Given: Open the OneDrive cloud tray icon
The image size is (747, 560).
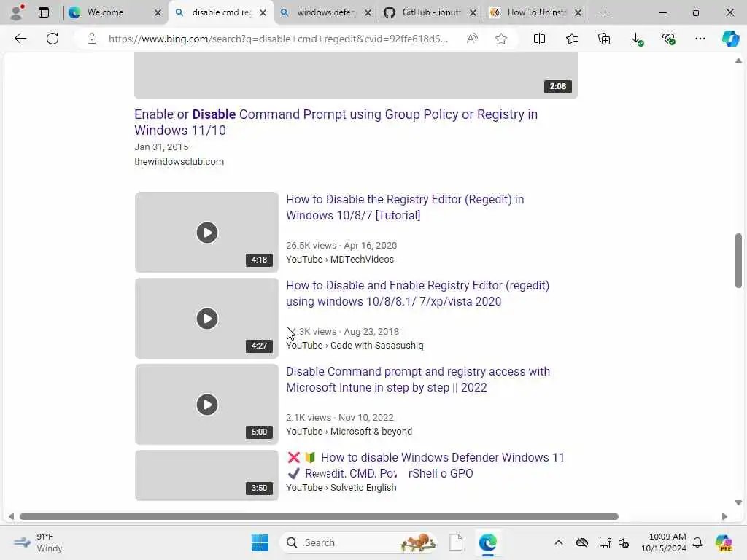Looking at the screenshot, I should point(581,542).
